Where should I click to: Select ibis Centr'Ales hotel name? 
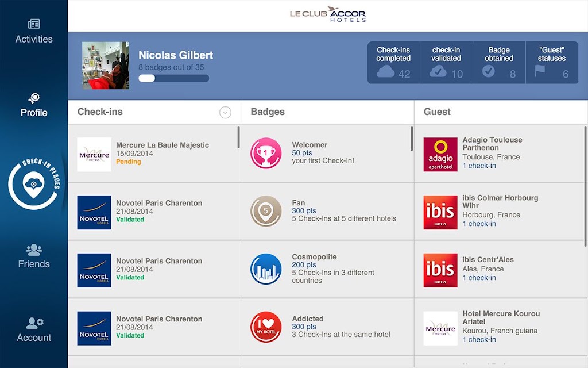pyautogui.click(x=488, y=259)
